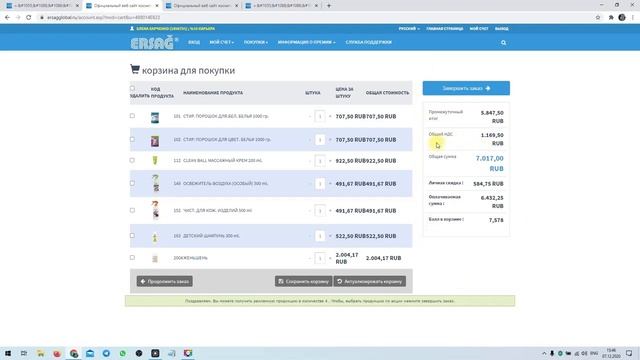Open notification center in system tray
640x360 pixels.
629,353
